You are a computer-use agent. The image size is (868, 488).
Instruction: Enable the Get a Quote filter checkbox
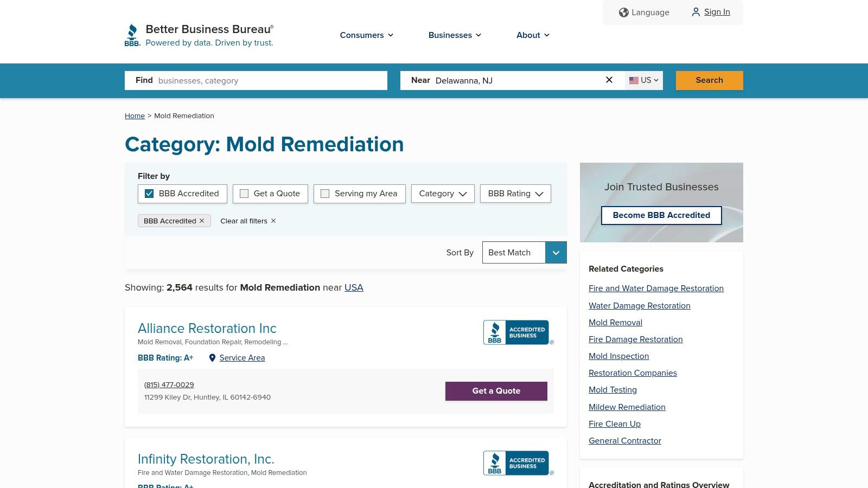(x=244, y=194)
